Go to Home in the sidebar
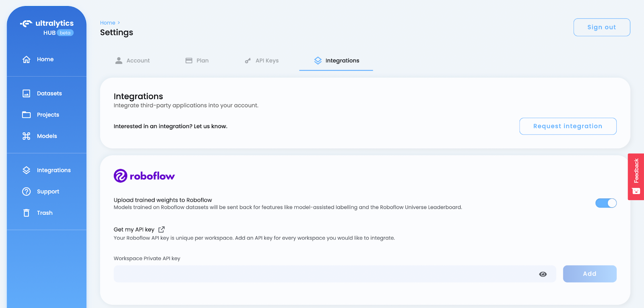The image size is (644, 308). point(38,59)
